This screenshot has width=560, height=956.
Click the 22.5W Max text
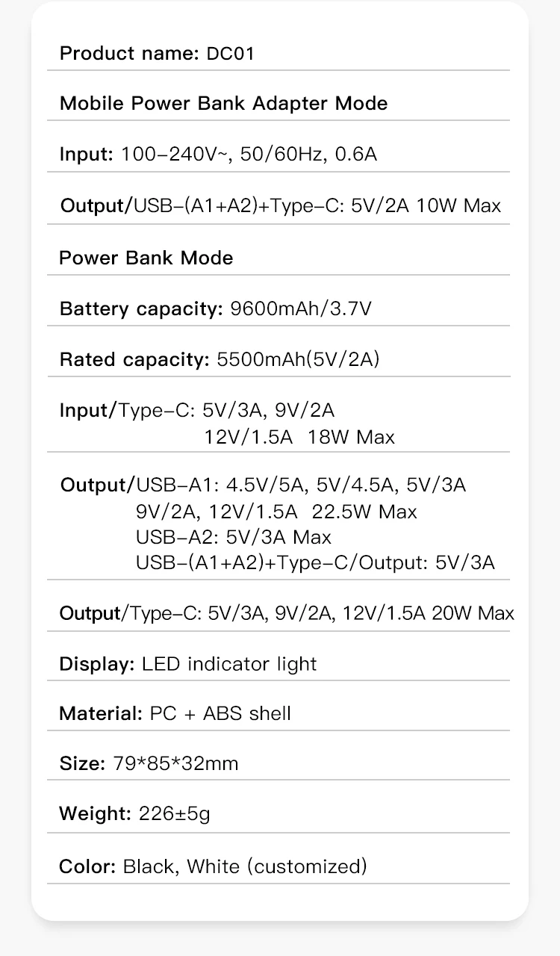tap(364, 512)
